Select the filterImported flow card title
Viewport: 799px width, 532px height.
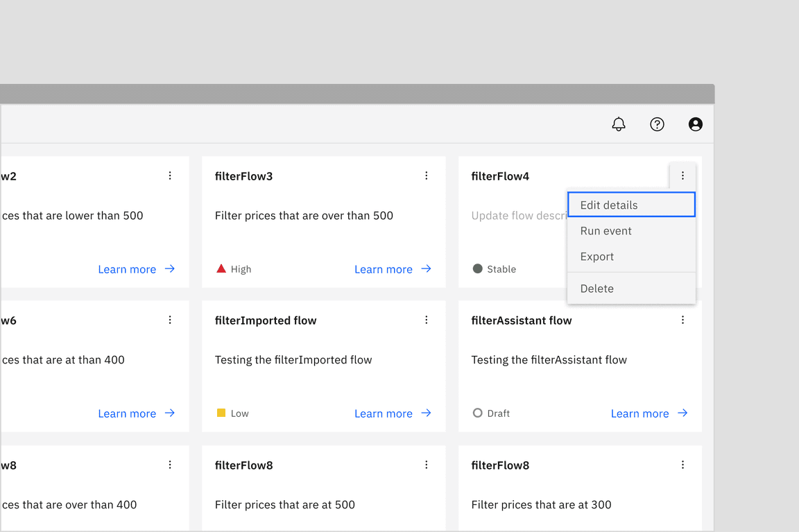266,320
